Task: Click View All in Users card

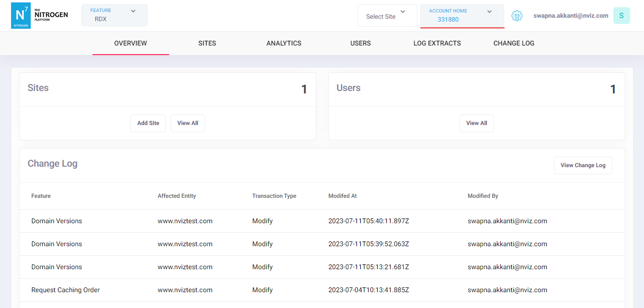Action: pos(476,123)
